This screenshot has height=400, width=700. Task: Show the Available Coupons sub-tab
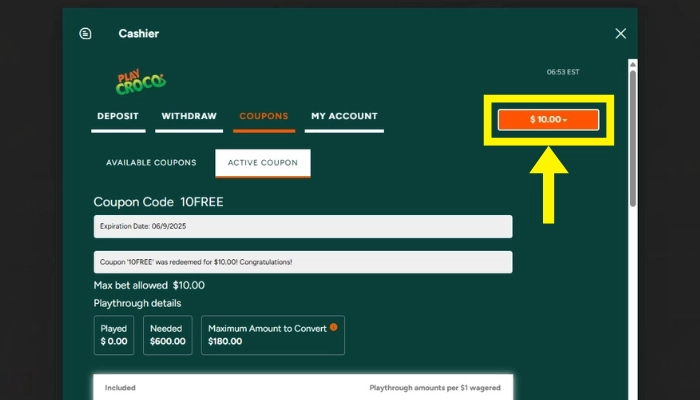point(151,162)
